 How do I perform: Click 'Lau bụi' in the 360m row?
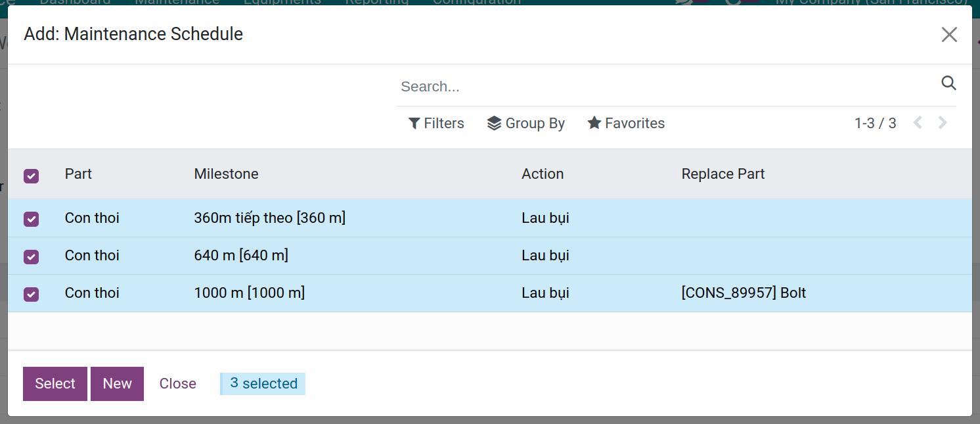(x=545, y=218)
